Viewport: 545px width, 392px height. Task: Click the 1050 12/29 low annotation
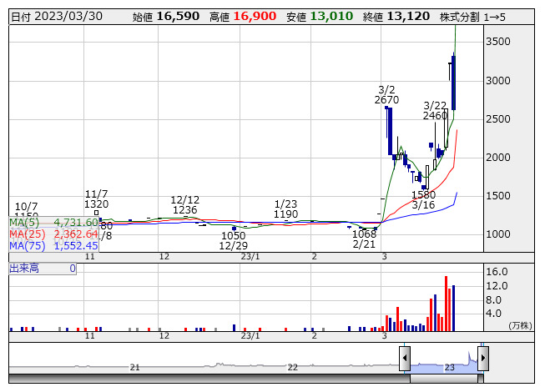[x=233, y=241]
